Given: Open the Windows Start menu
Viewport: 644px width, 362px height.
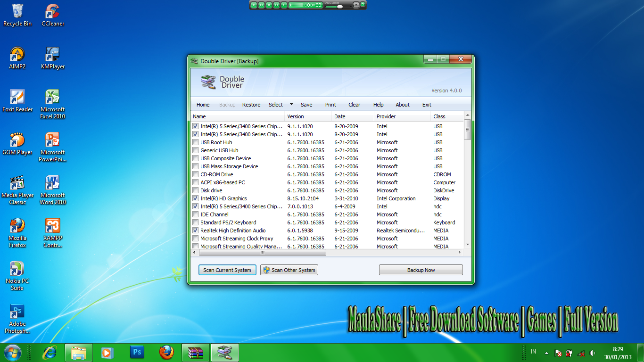Looking at the screenshot, I should coord(13,352).
